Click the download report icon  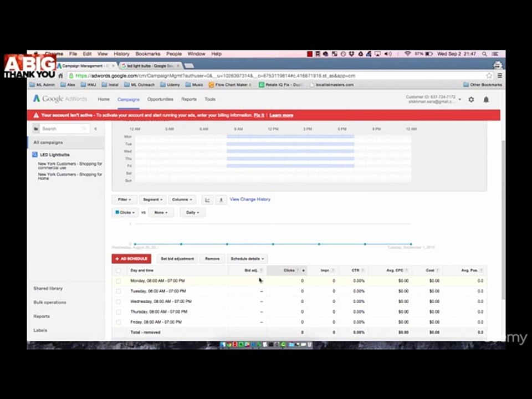click(x=221, y=199)
